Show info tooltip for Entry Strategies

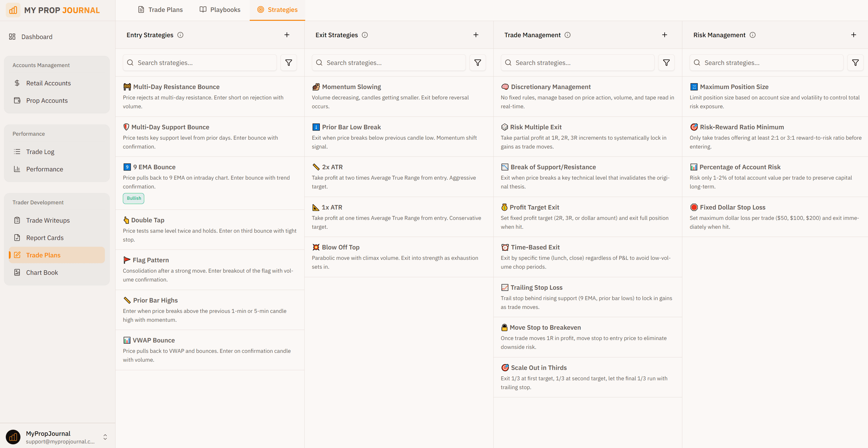point(180,35)
